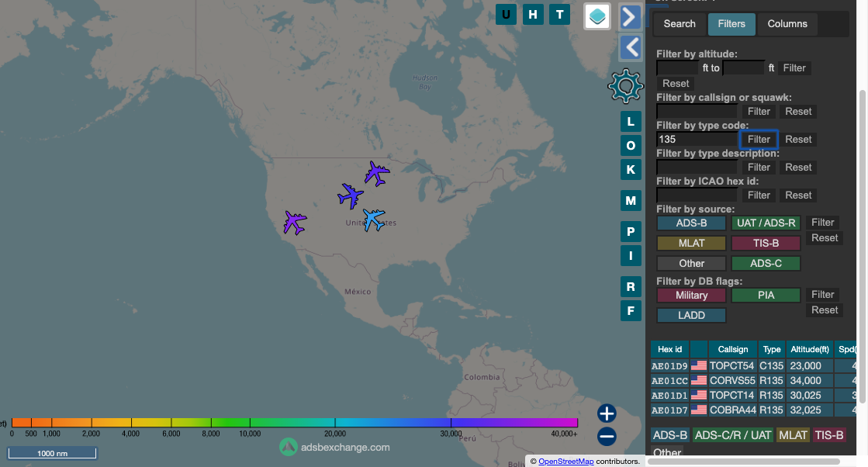Click the maximum altitude input field
The width and height of the screenshot is (868, 467).
(743, 68)
